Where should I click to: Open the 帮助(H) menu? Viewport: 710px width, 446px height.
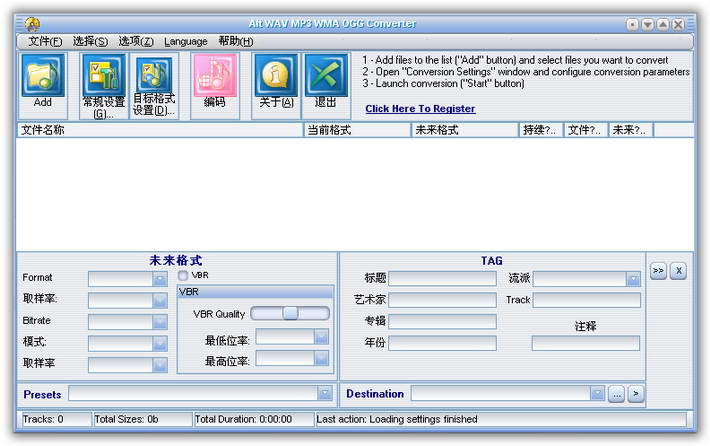pyautogui.click(x=236, y=42)
